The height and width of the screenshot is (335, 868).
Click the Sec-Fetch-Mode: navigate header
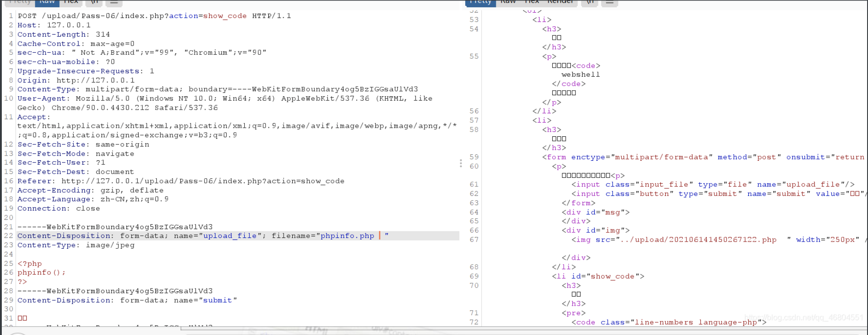tap(76, 154)
